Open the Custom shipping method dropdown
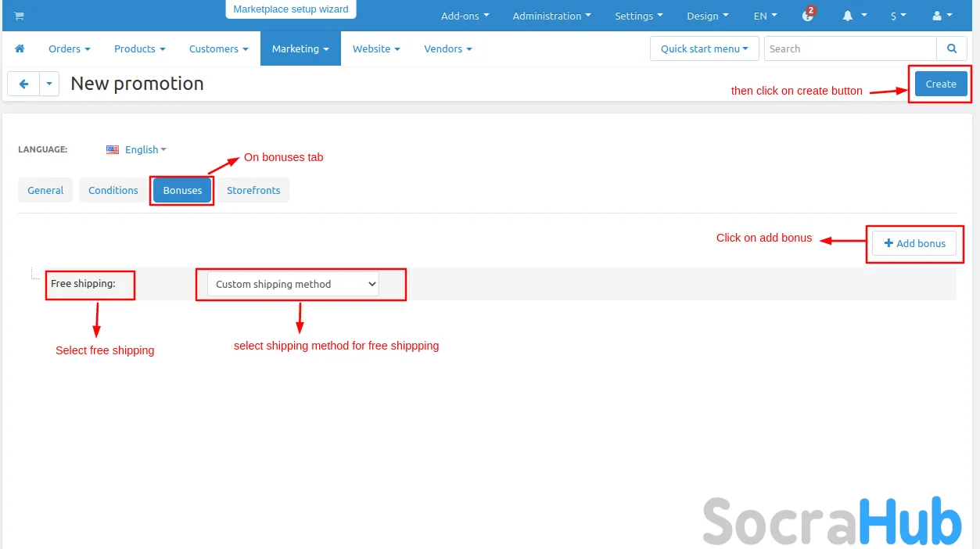The height and width of the screenshot is (549, 980). click(x=293, y=284)
